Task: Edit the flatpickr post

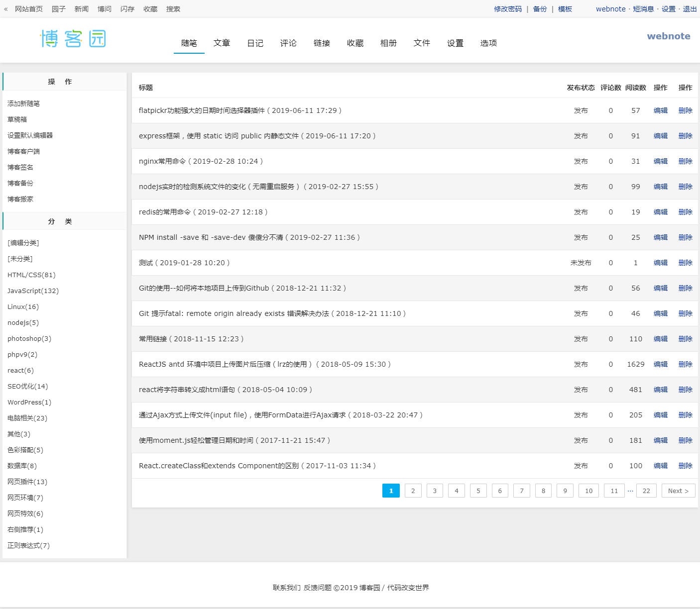Action: click(x=661, y=110)
